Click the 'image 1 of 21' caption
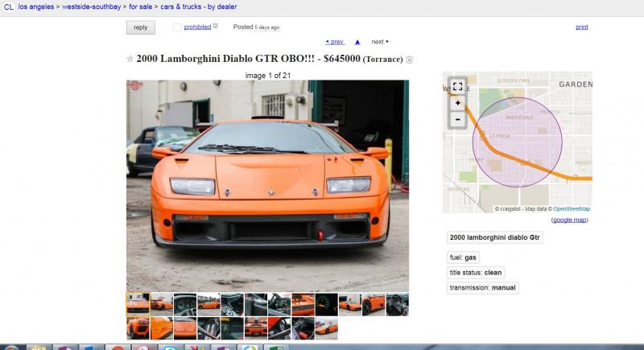 pos(268,76)
